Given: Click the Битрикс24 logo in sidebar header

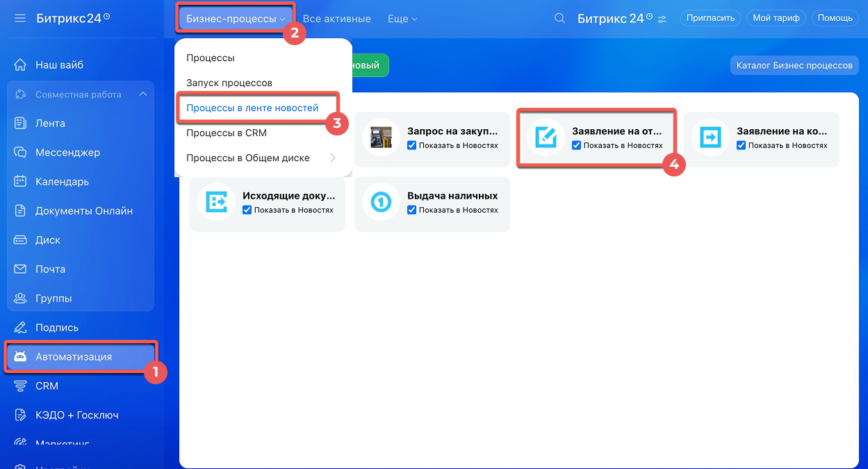Looking at the screenshot, I should coord(73,18).
